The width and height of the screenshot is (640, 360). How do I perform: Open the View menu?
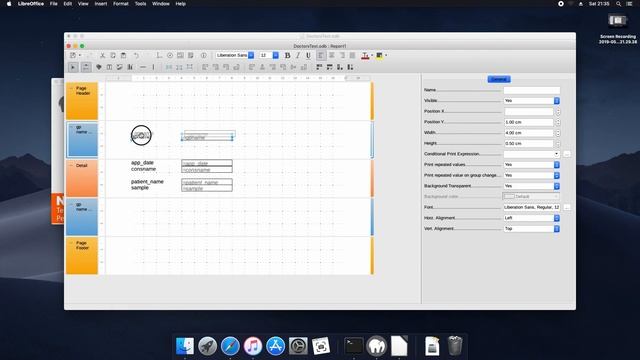click(x=83, y=4)
